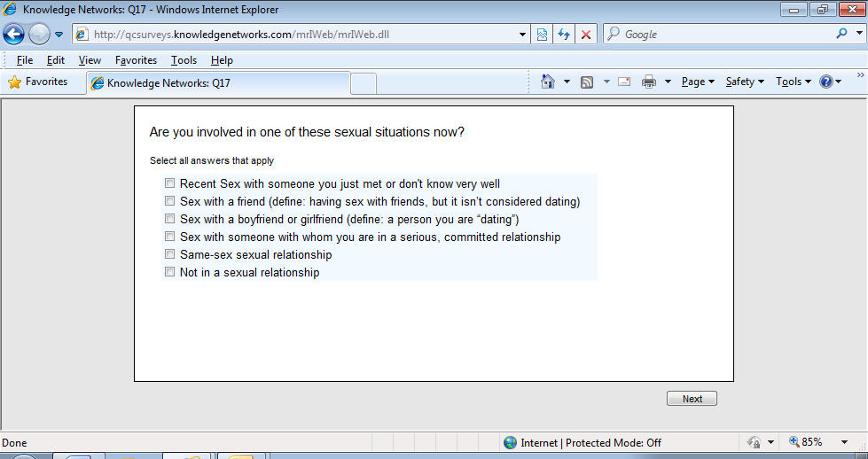The image size is (868, 459).
Task: Click the 85% zoom level button
Action: pos(806,442)
